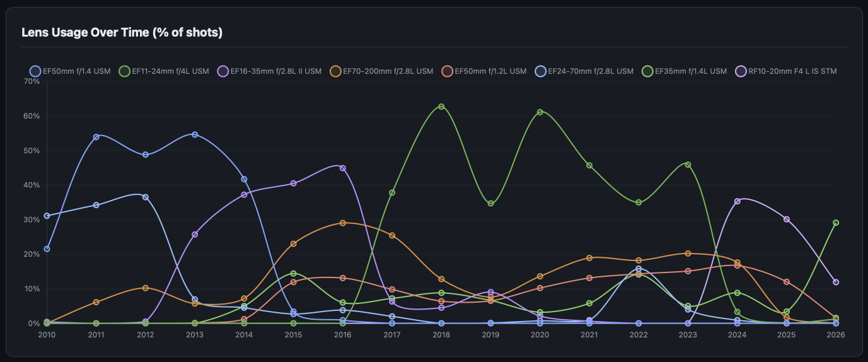Click the orange 2016 point near 29%

343,223
